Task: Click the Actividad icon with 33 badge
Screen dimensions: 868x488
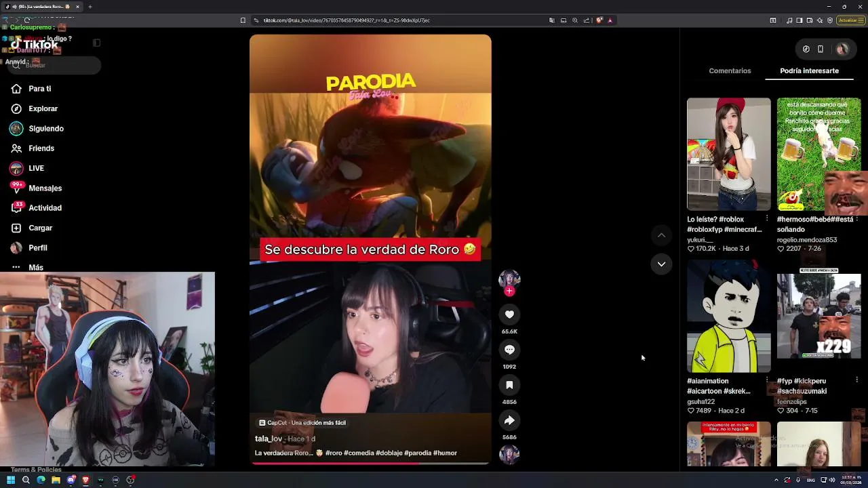Action: pos(16,207)
